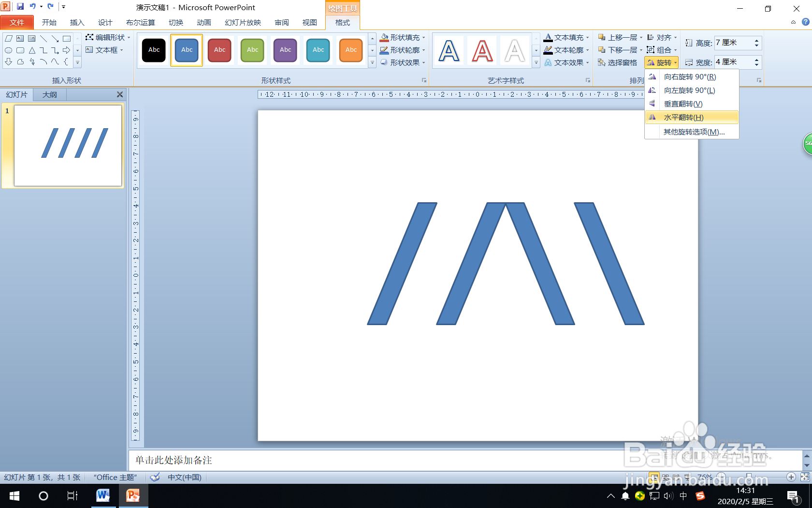The height and width of the screenshot is (508, 812).
Task: Open the Shape Effects (形状效果) dropdown
Action: pos(402,63)
